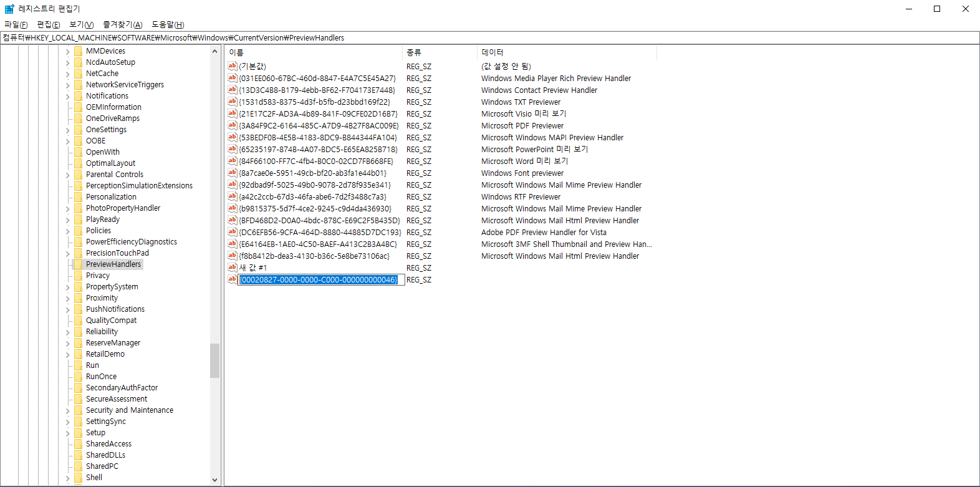Click the icon of the {a42c2ccb-67d3-46fa-abe6-7d2f3488c7a3} value
The height and width of the screenshot is (487, 980).
pos(233,196)
